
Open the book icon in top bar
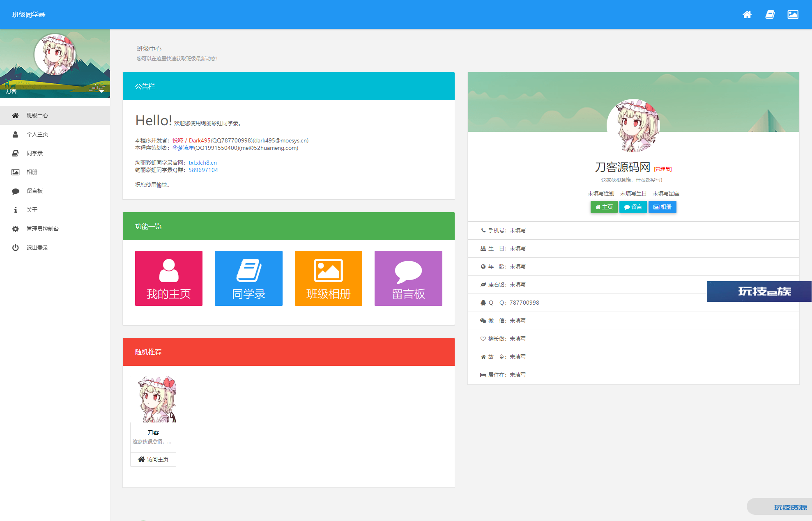click(x=770, y=15)
